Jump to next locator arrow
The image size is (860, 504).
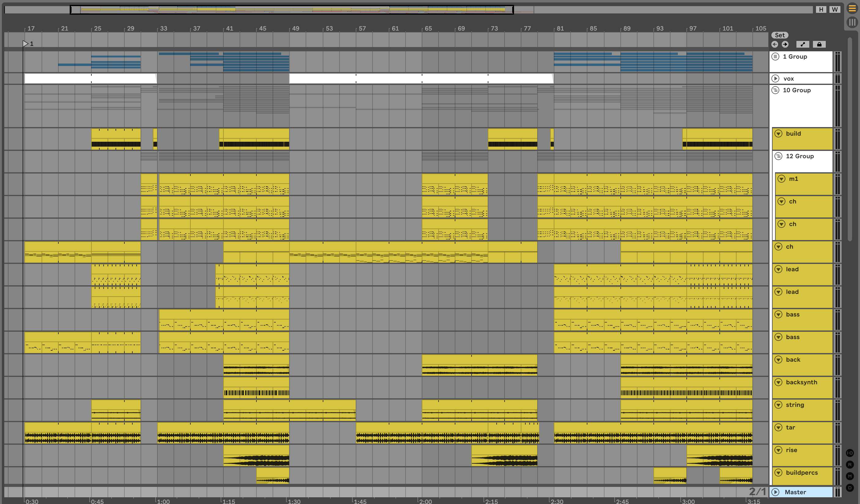pos(785,44)
